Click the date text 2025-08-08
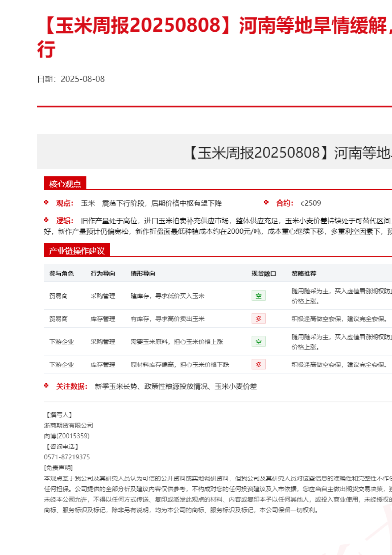Image resolution: width=392 pixels, height=555 pixels. [x=82, y=79]
